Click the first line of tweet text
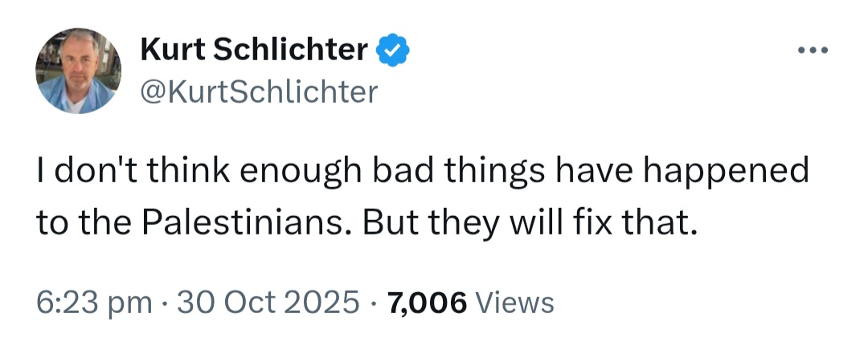 (422, 172)
